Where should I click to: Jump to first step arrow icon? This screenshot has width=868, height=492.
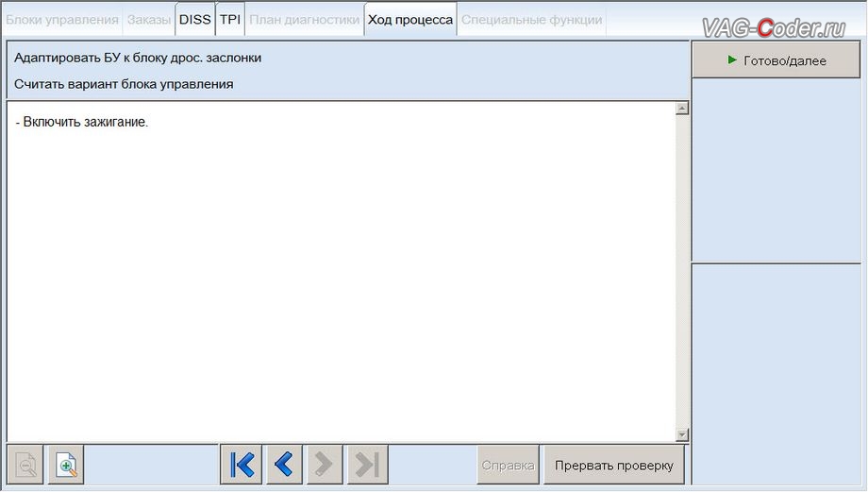point(242,465)
